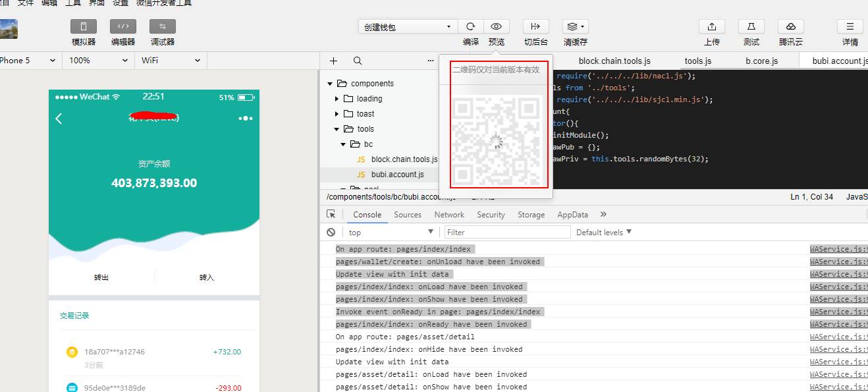Viewport: 868px width, 392px height.
Task: Open the console context top dropdown
Action: [x=390, y=233]
